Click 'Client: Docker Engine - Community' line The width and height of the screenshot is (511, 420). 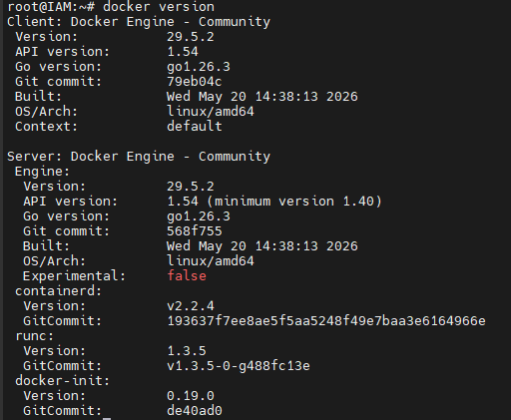(x=139, y=22)
